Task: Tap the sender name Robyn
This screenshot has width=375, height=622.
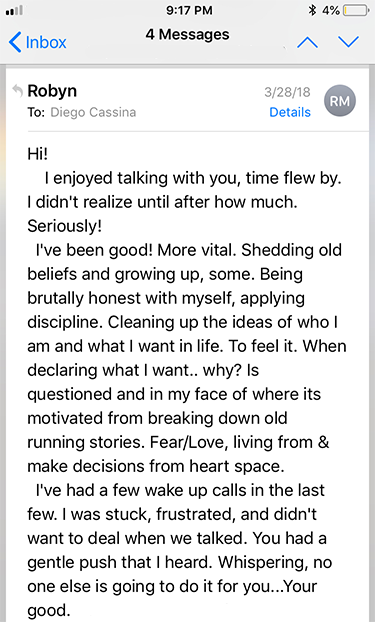Action: 52,91
